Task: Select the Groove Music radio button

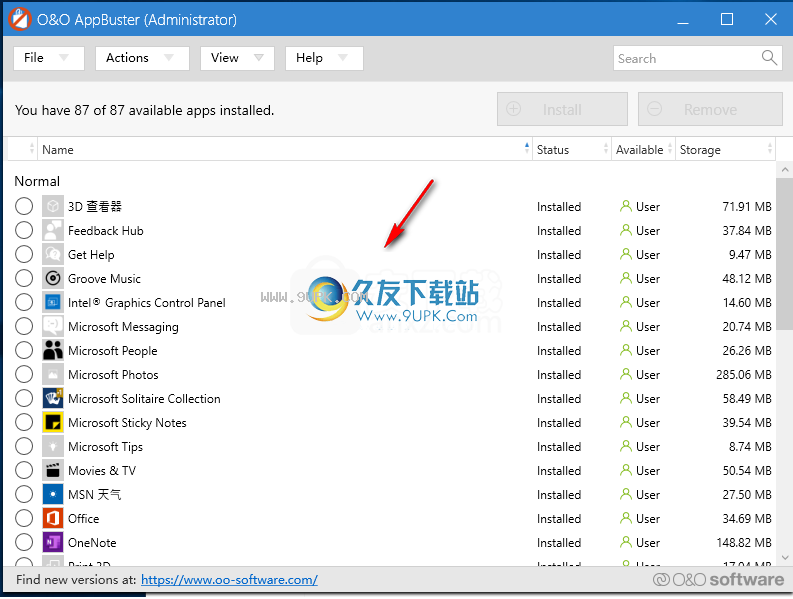Action: click(x=24, y=278)
